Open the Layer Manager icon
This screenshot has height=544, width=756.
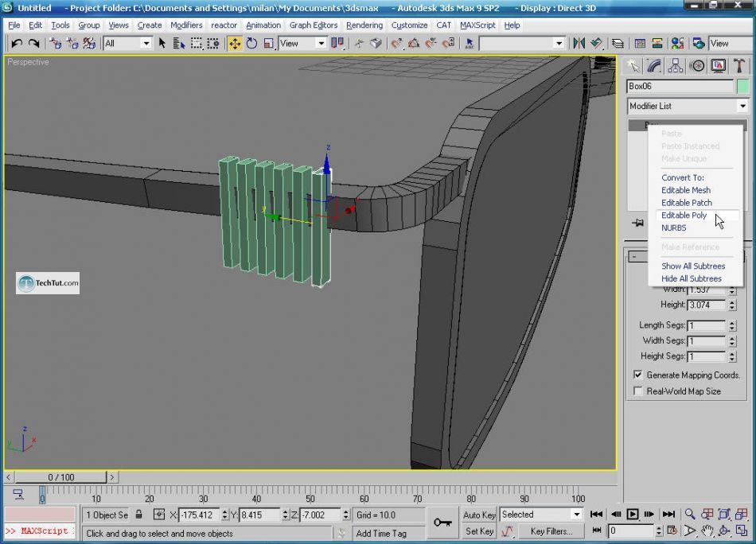coord(618,44)
